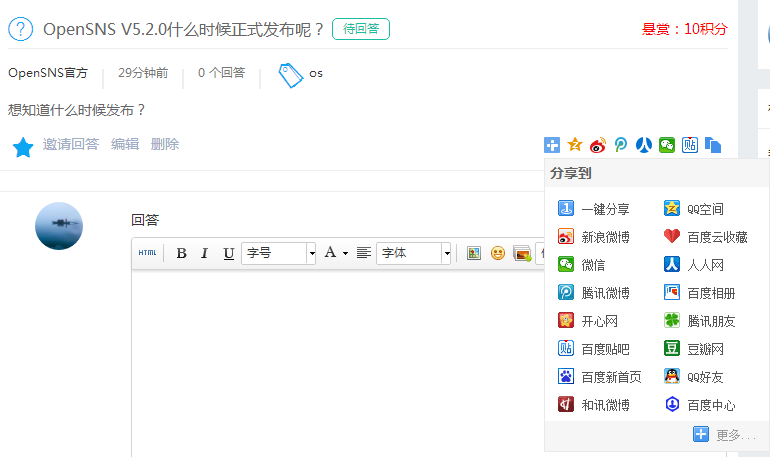Toggle italic formatting in answer editor
This screenshot has height=457, width=770.
(x=204, y=253)
